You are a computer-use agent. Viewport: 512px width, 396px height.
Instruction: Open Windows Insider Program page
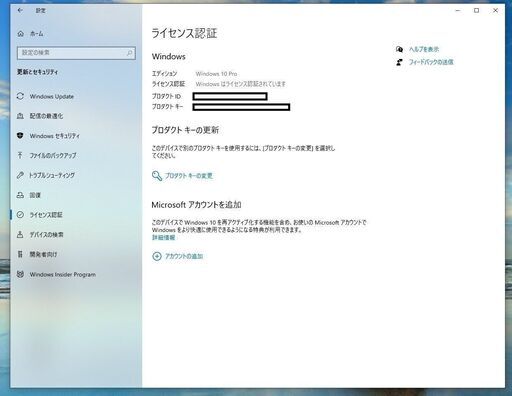[63, 274]
